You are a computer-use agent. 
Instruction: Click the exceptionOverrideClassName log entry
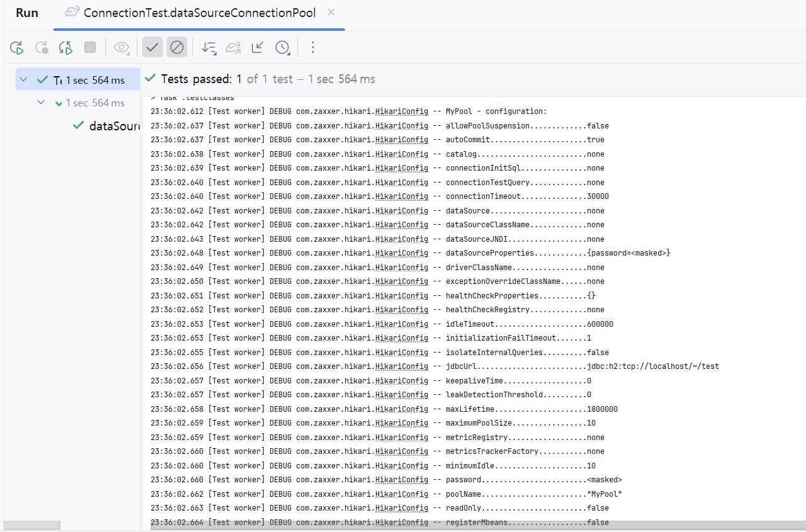(525, 281)
